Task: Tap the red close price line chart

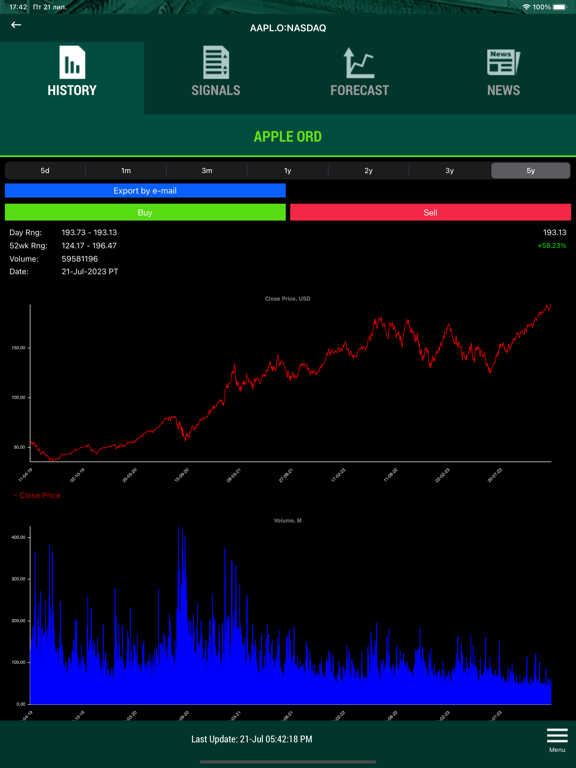Action: [291, 383]
